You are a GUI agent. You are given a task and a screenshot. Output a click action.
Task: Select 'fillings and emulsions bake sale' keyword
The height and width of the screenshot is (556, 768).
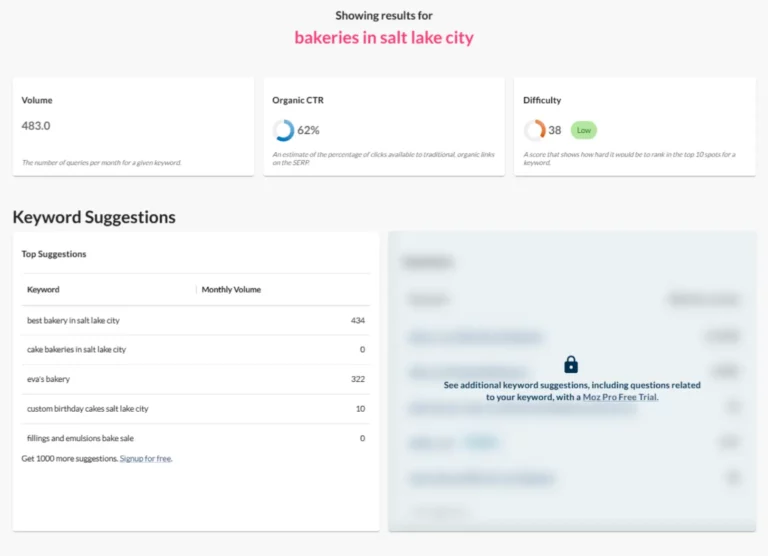[x=80, y=438]
